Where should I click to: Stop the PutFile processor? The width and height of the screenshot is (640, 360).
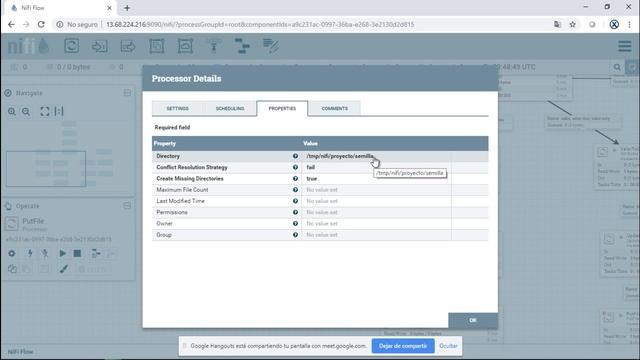(77, 253)
